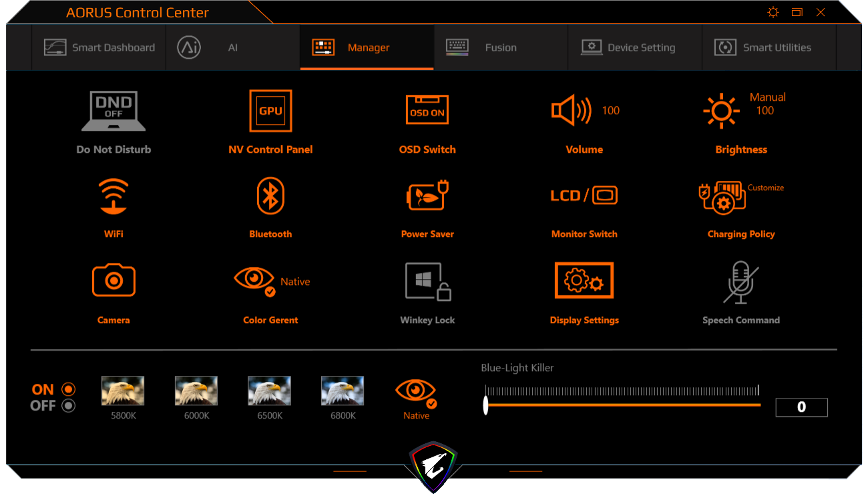Open the Device Setting tab
Viewport: 868px width, 494px height.
coord(635,47)
